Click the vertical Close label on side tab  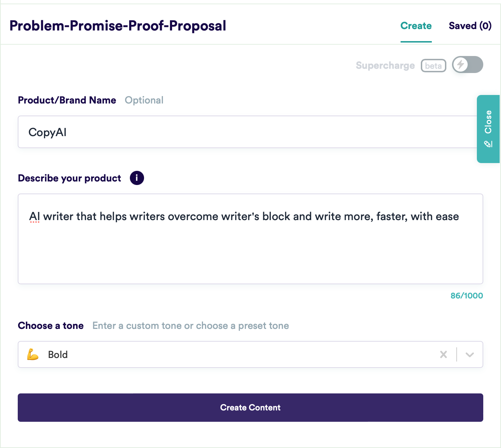coord(488,122)
